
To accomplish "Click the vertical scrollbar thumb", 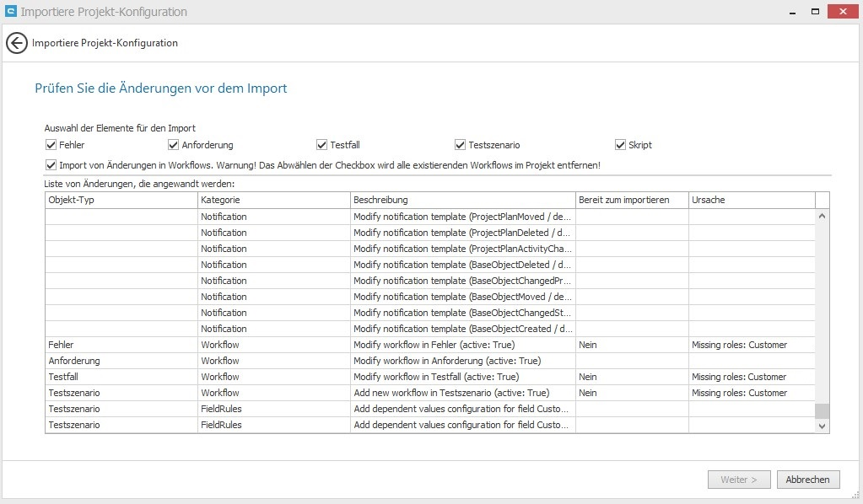I will click(822, 410).
